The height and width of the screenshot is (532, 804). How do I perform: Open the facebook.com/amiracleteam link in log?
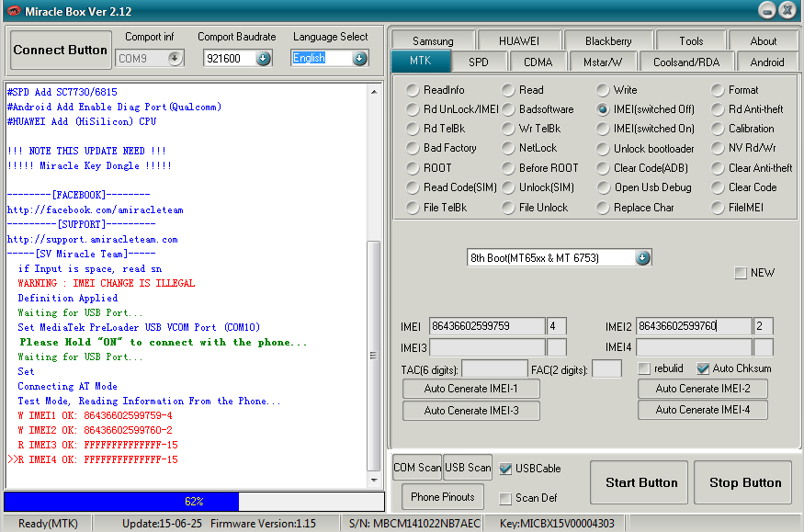coord(95,210)
